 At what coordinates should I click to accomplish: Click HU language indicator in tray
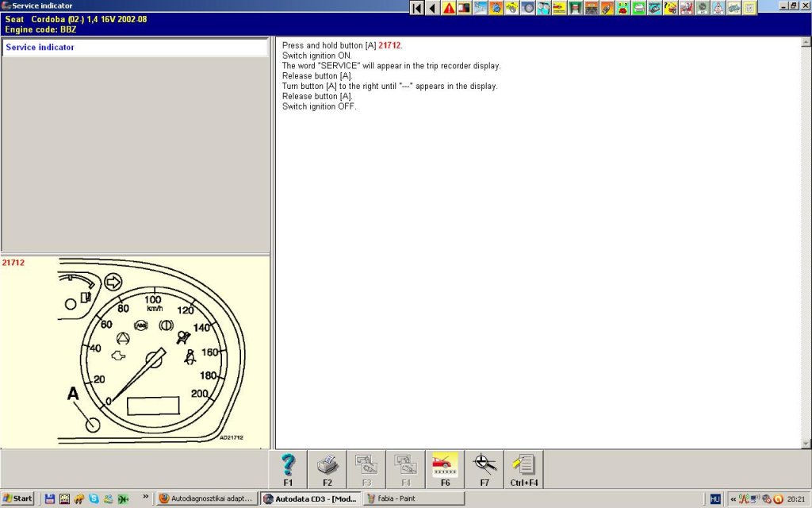pyautogui.click(x=715, y=498)
